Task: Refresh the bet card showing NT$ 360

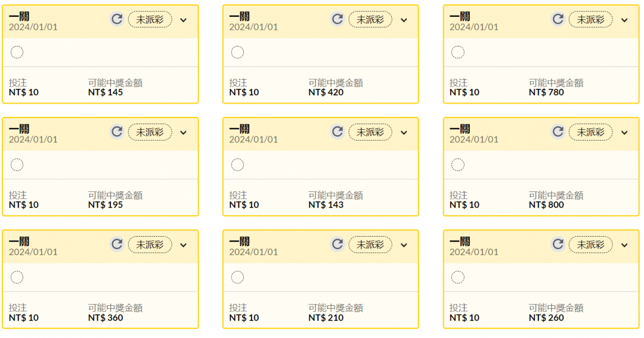Action: tap(117, 244)
